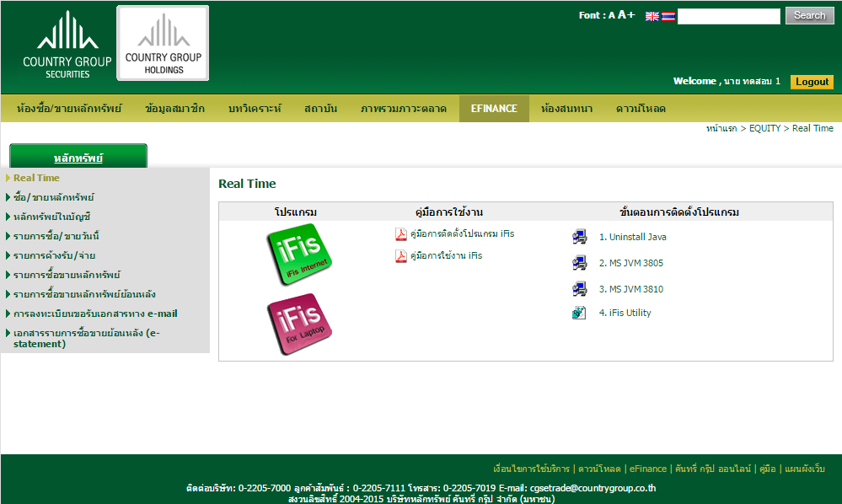Open the green iFis Internet program icon
Screen dimensions: 842x504
click(x=299, y=254)
